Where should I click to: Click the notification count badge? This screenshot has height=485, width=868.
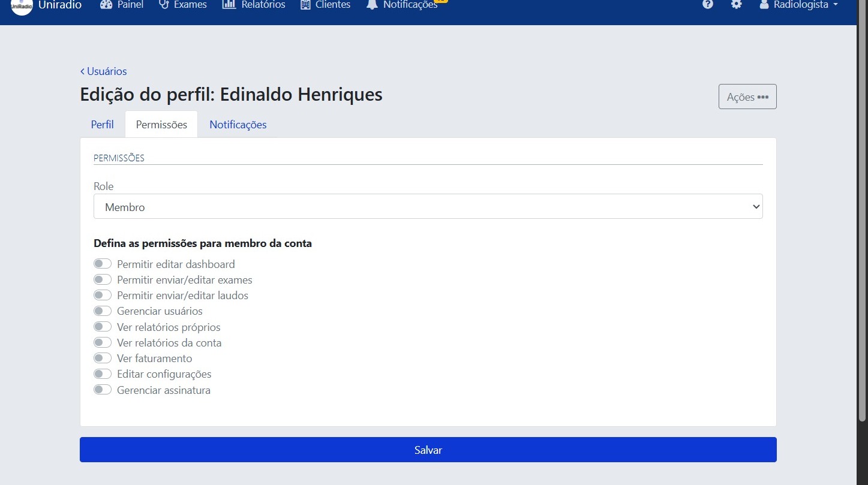442,2
